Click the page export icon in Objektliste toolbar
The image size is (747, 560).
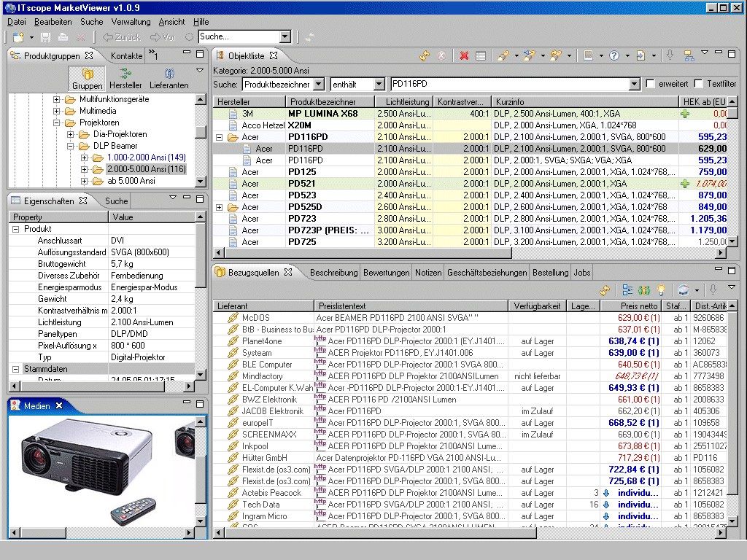[x=640, y=55]
